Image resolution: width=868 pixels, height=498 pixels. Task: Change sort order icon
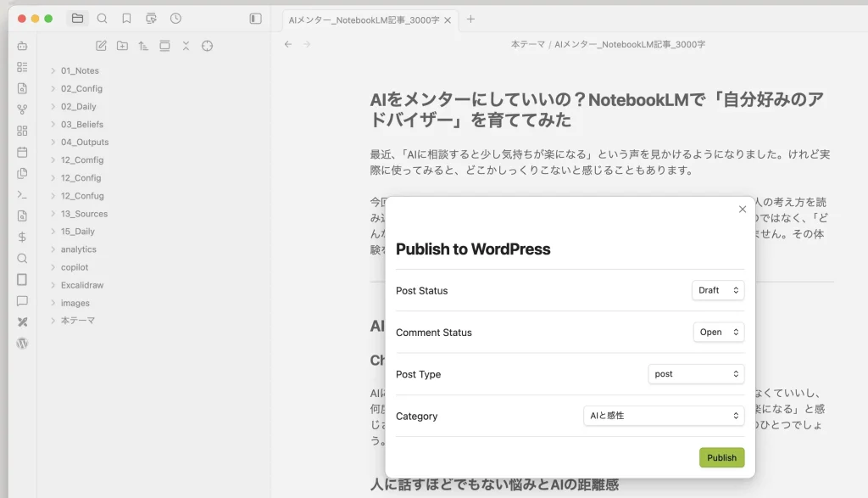143,46
